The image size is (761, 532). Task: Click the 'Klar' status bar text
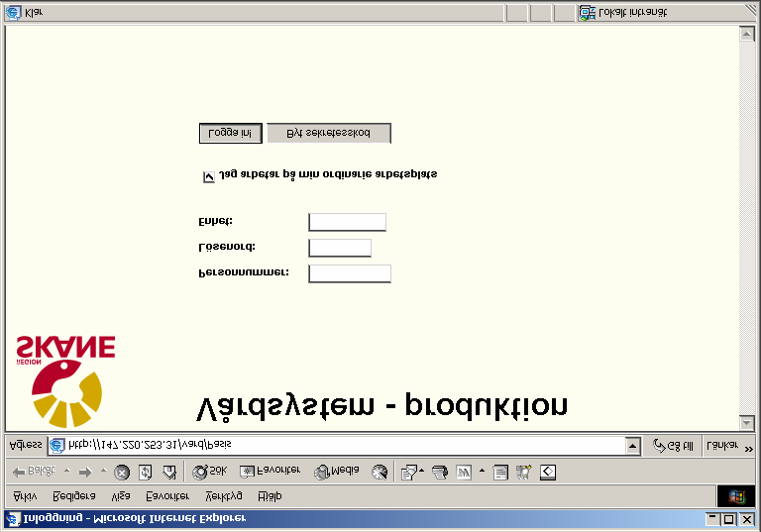(x=34, y=13)
